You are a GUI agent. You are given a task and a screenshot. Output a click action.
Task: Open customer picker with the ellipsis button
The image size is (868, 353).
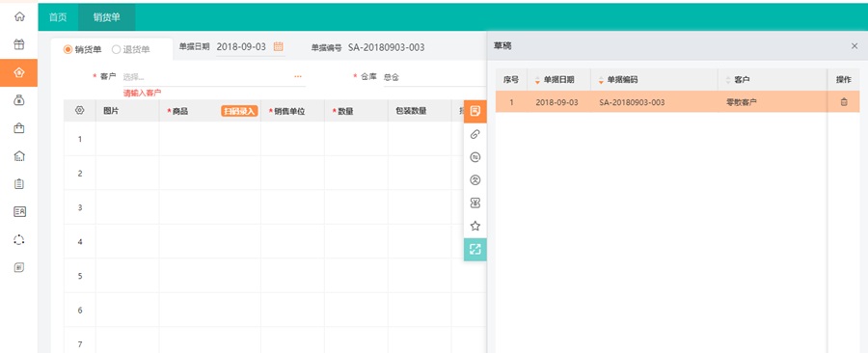click(298, 76)
